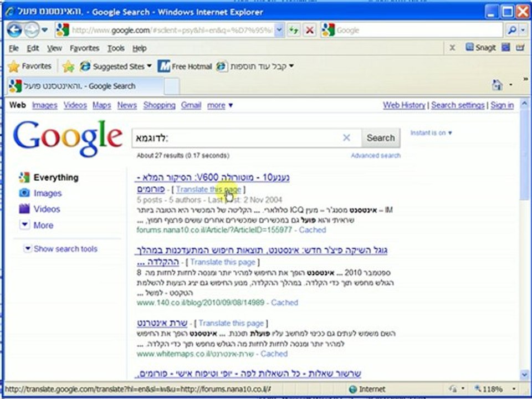Open the Images link in Google top bar
532x399 pixels.
point(44,105)
